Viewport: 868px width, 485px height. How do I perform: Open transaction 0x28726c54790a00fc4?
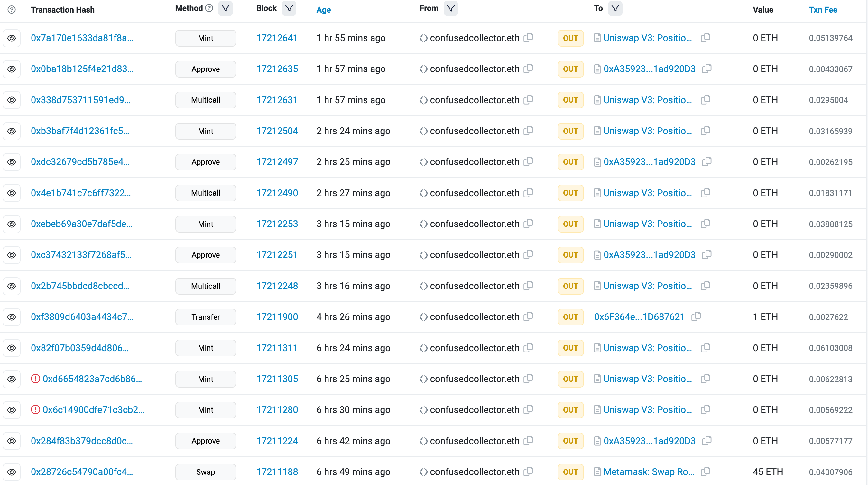(82, 472)
